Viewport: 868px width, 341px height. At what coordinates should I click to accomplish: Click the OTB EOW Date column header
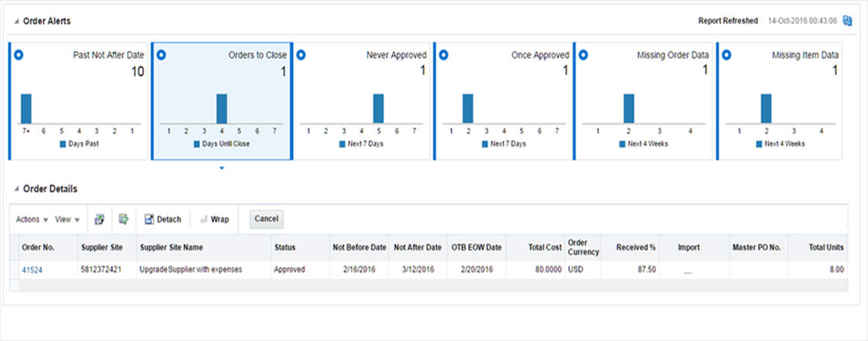[477, 247]
